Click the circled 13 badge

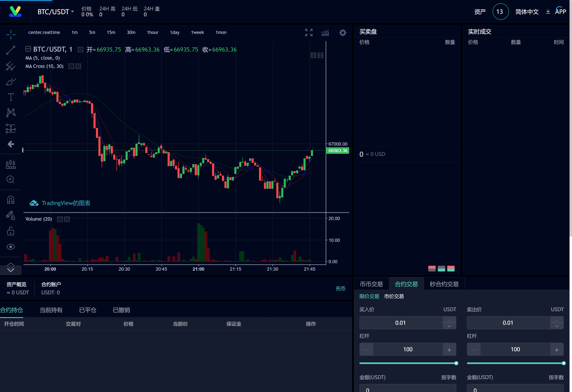point(500,12)
